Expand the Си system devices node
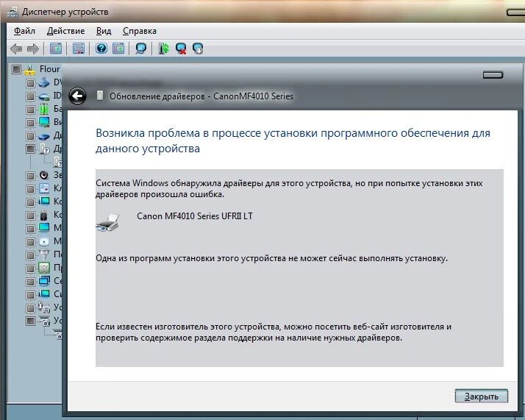This screenshot has height=420, width=525. (x=30, y=295)
